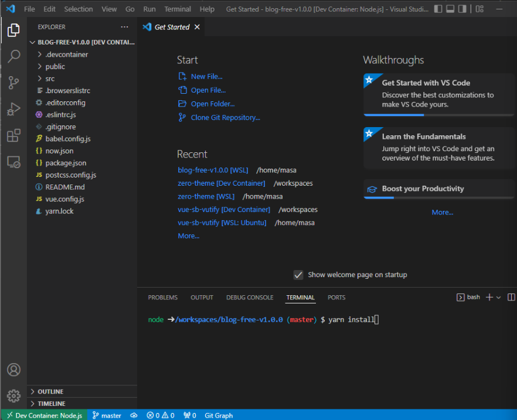This screenshot has width=517, height=420.
Task: Open the Terminal menu
Action: tap(178, 9)
